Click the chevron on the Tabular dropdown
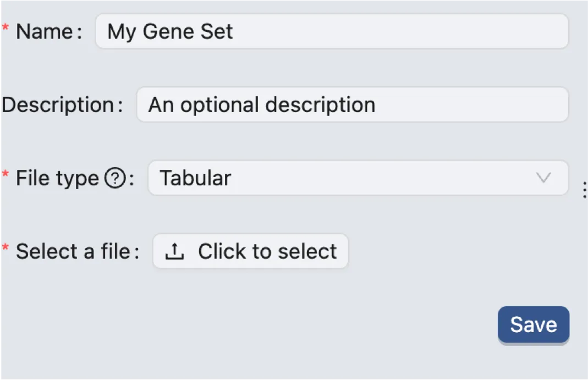Viewport: 588px width, 380px height. coord(543,178)
